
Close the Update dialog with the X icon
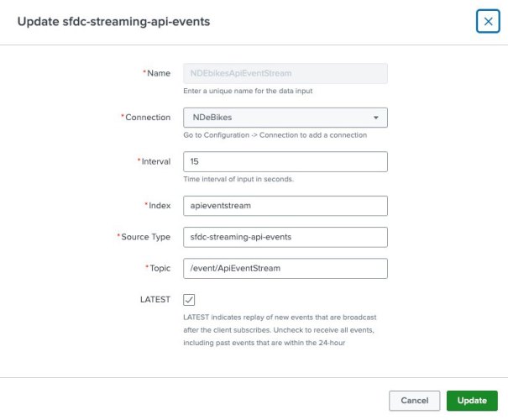tap(488, 21)
